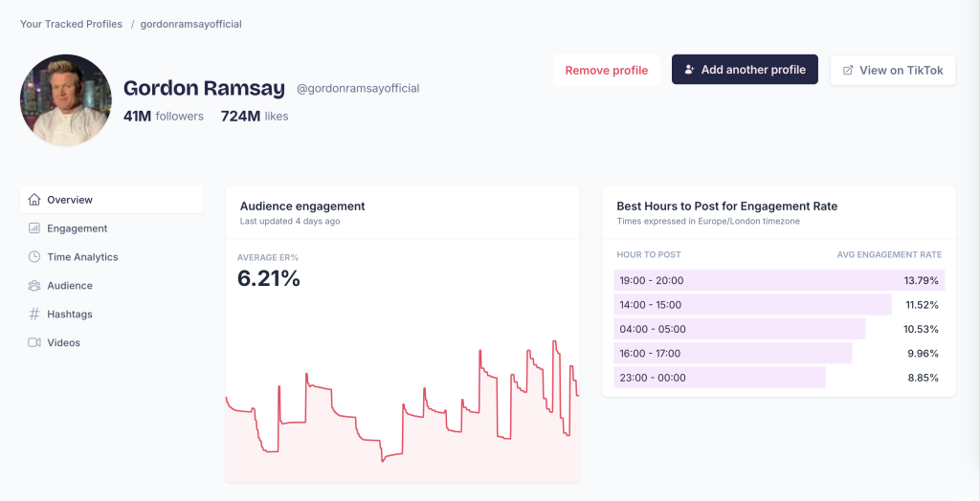Click the Audience people icon

(x=34, y=286)
